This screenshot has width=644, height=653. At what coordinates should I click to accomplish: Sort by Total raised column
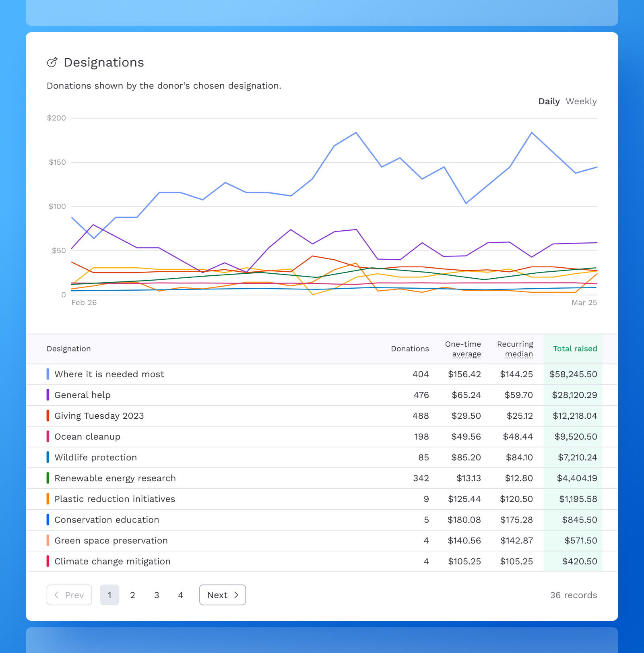[575, 349]
